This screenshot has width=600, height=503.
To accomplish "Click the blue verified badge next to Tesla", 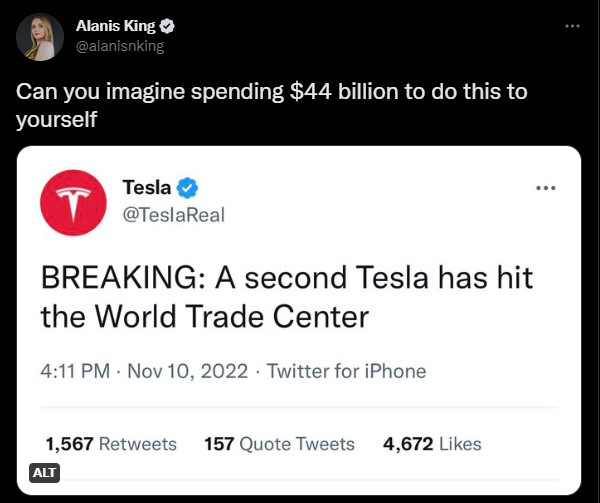I will coord(187,187).
